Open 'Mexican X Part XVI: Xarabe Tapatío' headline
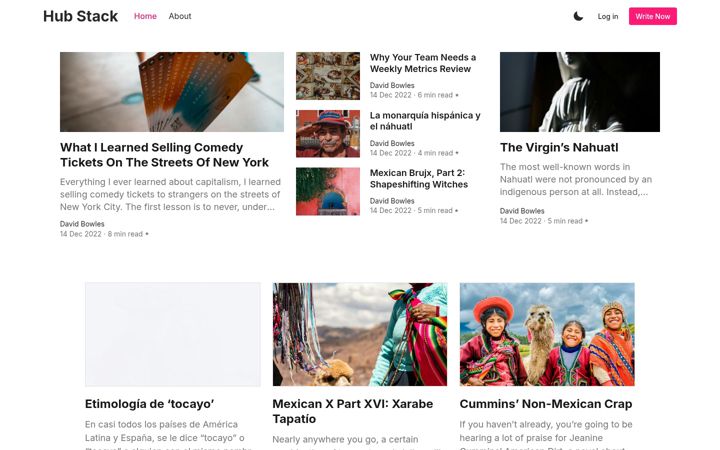The width and height of the screenshot is (720, 450). pos(353,411)
